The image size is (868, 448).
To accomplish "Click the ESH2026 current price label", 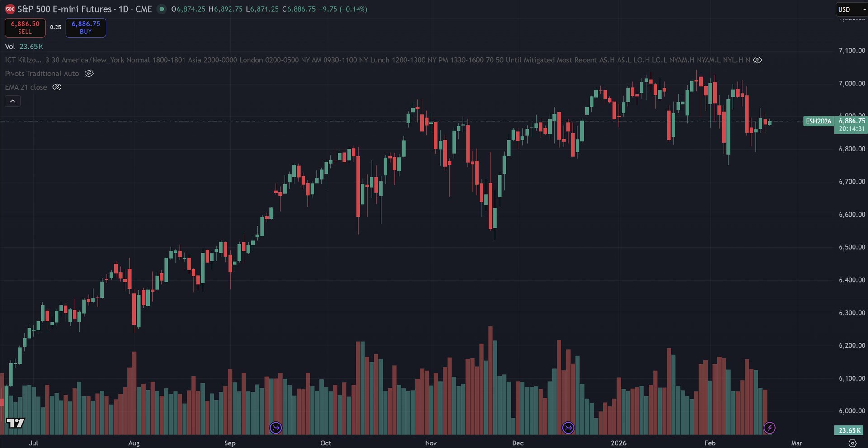I will [x=818, y=121].
